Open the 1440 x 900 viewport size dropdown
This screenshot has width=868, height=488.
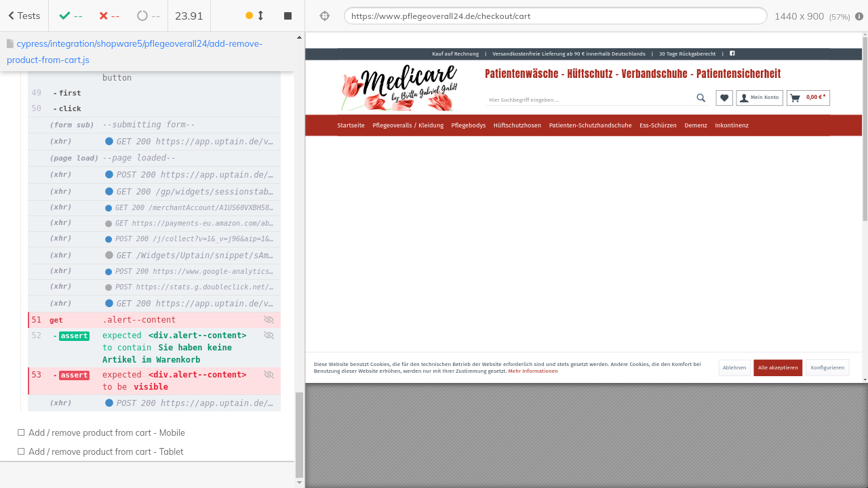(812, 16)
